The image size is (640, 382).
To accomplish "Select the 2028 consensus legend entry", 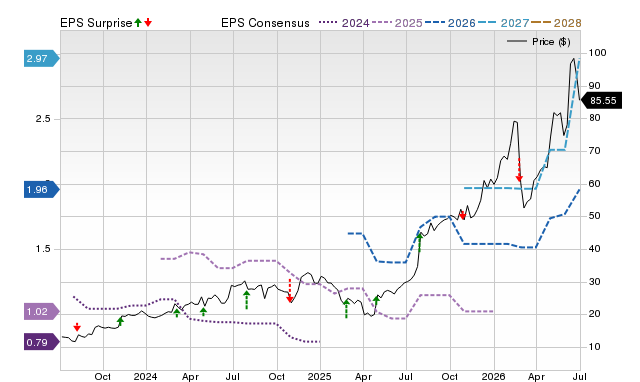I will click(556, 23).
